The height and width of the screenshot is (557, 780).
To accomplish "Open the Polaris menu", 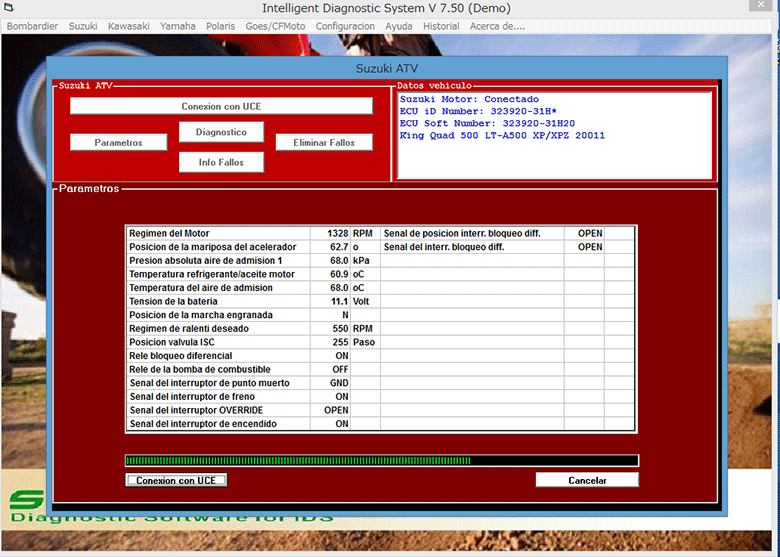I will (220, 26).
